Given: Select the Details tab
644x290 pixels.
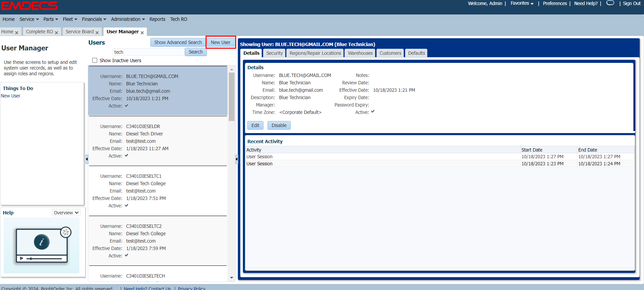Looking at the screenshot, I should 251,53.
